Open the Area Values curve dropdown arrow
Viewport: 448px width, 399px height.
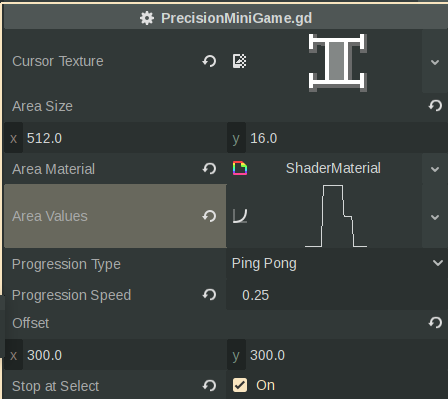tap(435, 217)
